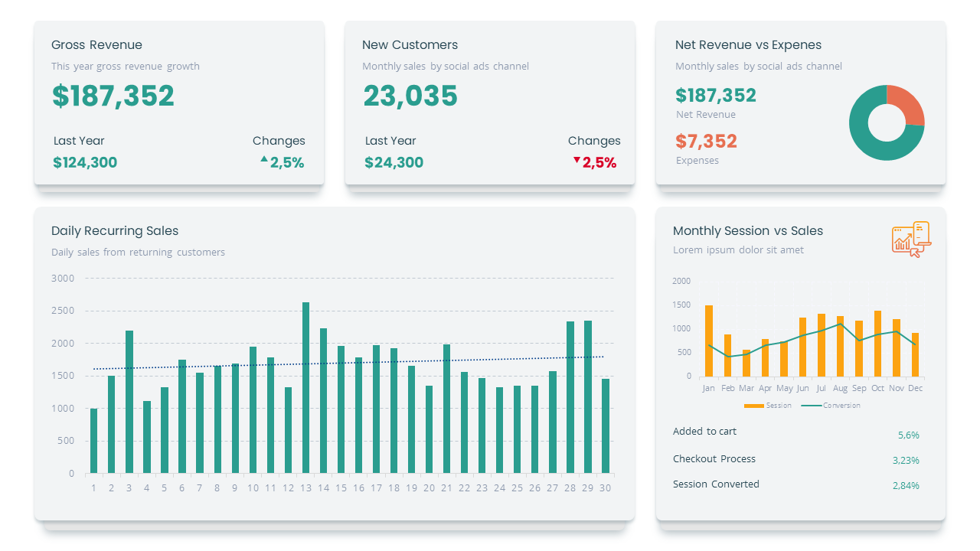Click the $187,352 Net Revenue amount
980x551 pixels.
(x=716, y=96)
